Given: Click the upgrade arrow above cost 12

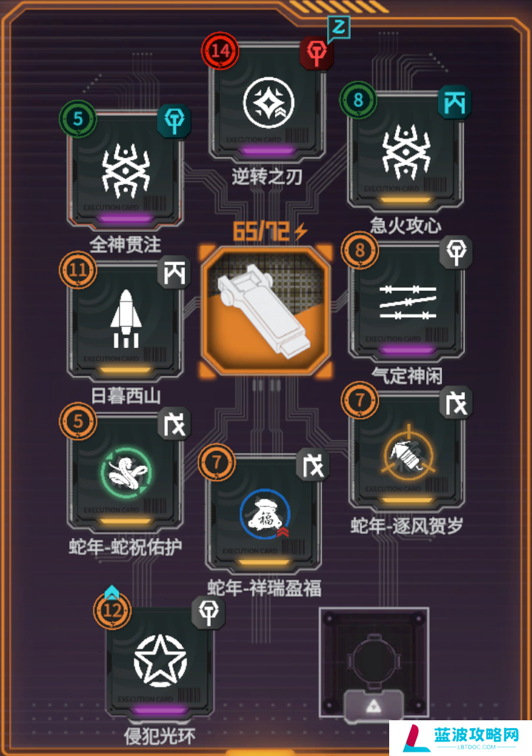Looking at the screenshot, I should click(112, 591).
